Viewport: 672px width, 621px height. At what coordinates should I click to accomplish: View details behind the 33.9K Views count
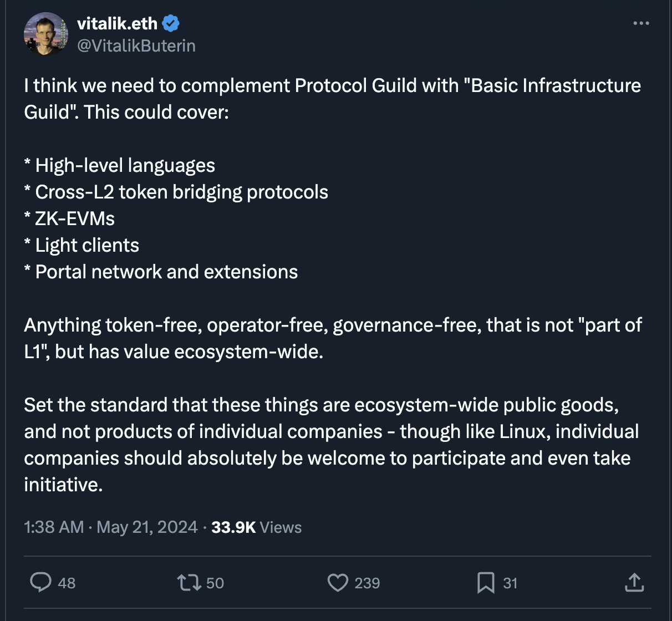pyautogui.click(x=256, y=527)
